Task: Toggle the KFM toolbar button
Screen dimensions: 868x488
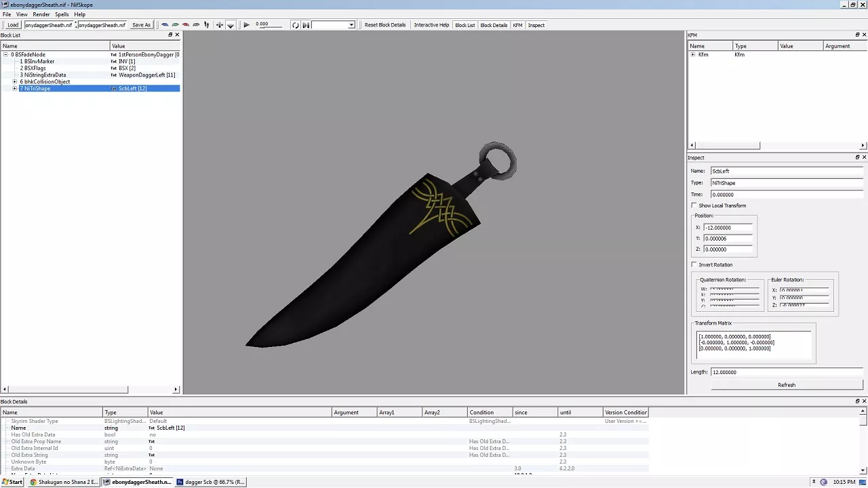Action: pyautogui.click(x=517, y=25)
